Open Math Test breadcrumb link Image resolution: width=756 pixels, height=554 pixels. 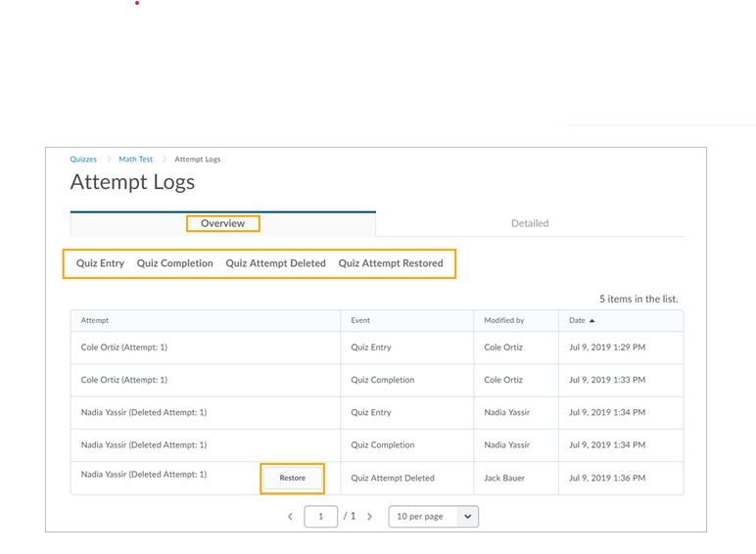(x=136, y=159)
